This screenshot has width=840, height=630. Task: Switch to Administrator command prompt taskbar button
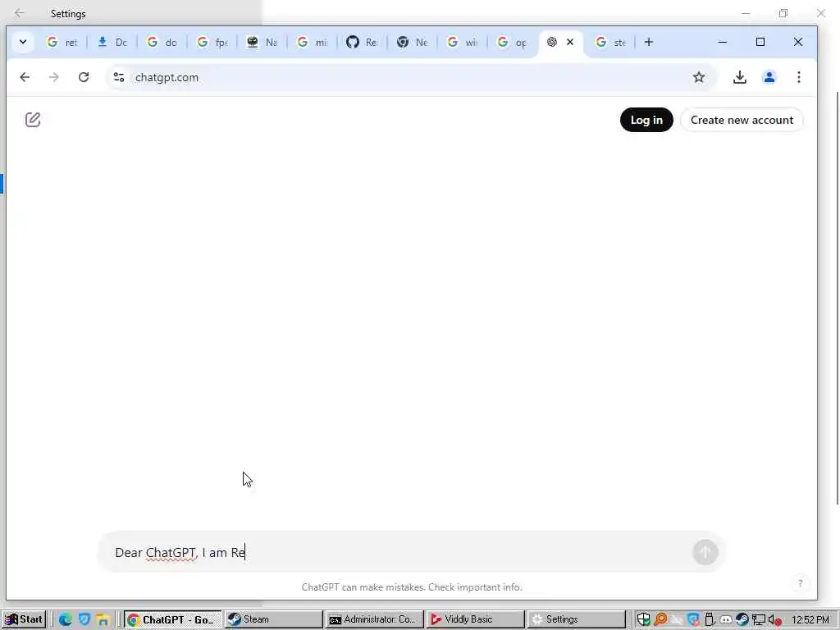coord(374,619)
